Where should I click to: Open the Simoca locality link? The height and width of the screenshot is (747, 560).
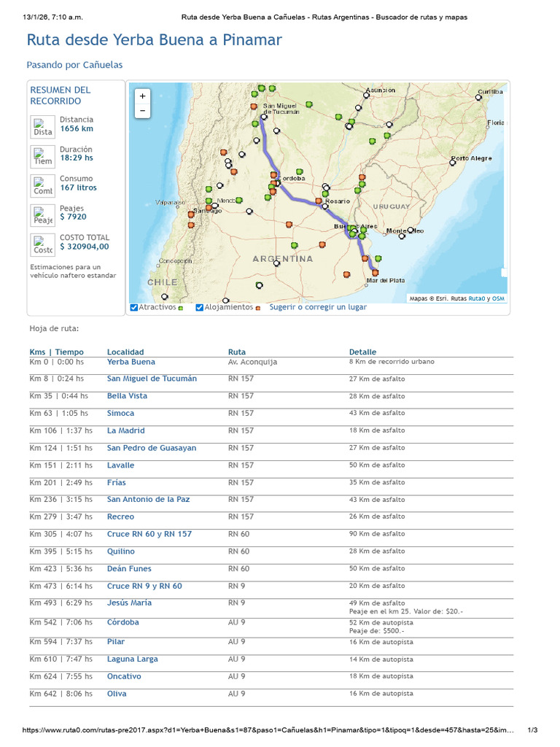120,414
